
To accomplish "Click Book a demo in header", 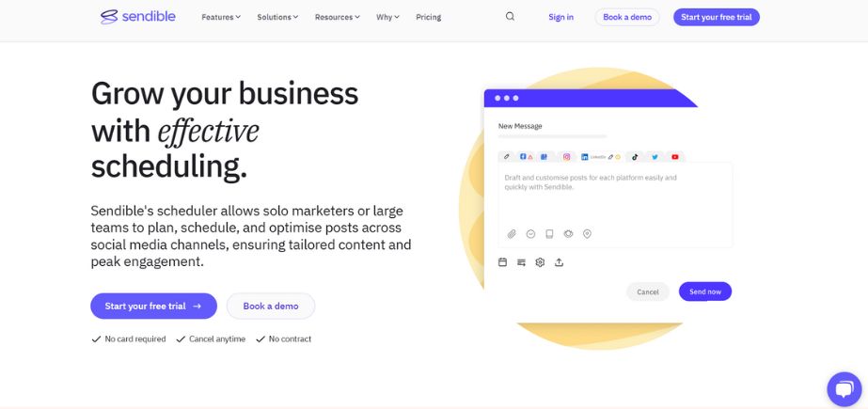I will tap(627, 17).
